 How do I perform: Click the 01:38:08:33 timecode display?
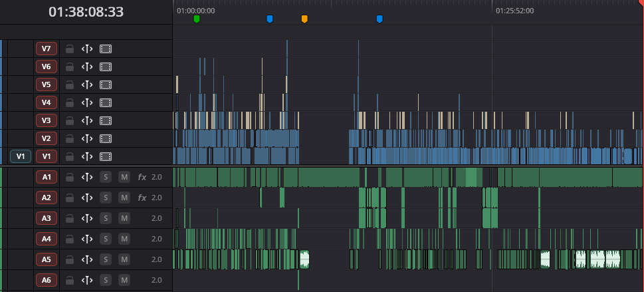coord(86,12)
